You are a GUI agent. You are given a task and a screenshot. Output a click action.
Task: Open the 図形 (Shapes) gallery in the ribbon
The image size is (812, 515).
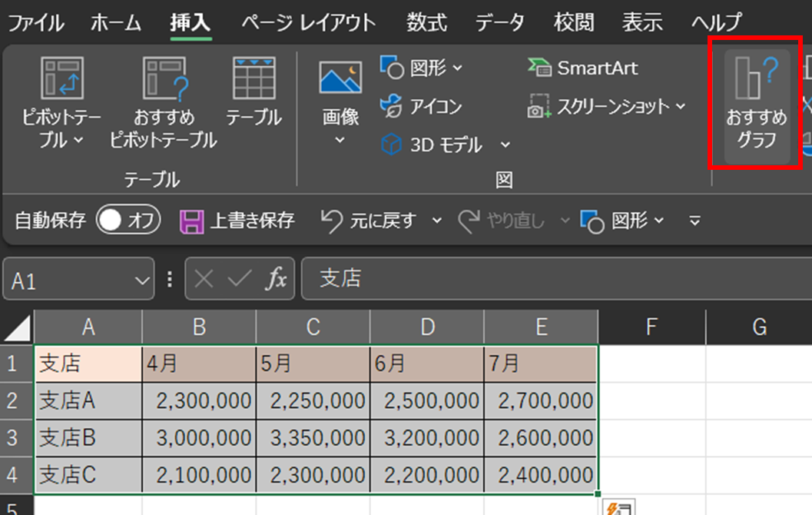[420, 68]
